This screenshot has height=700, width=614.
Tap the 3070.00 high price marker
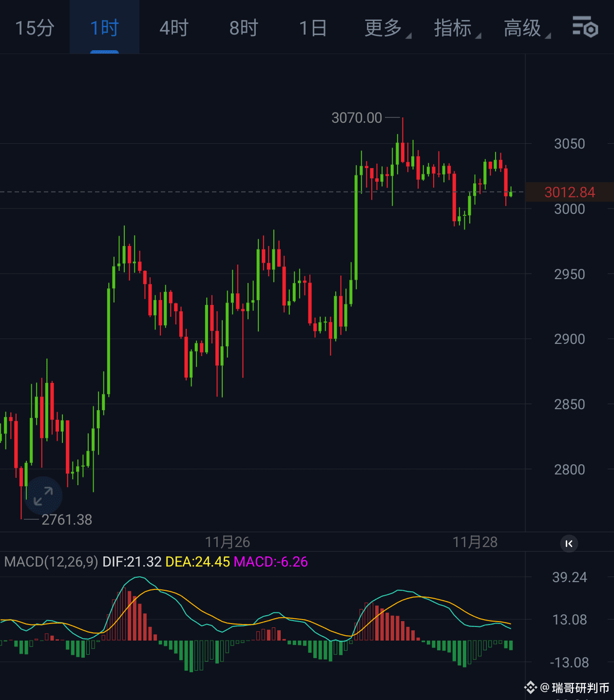coord(357,118)
